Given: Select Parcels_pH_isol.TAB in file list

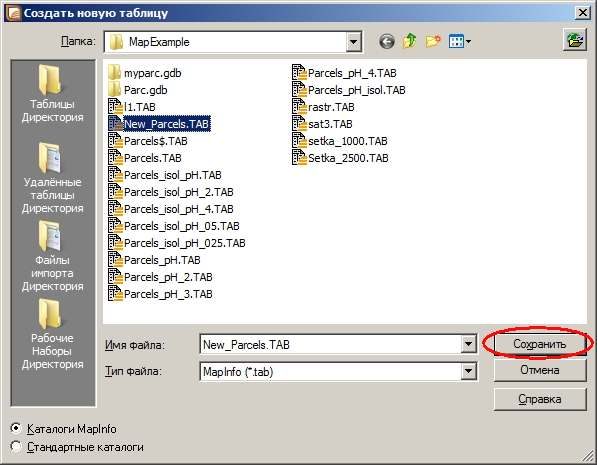Looking at the screenshot, I should pyautogui.click(x=349, y=90).
